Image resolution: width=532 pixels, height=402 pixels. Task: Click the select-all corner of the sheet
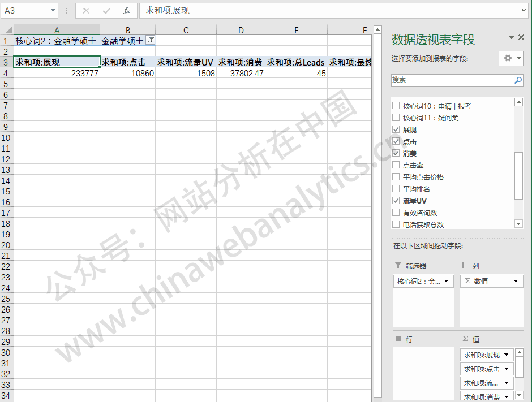point(7,30)
